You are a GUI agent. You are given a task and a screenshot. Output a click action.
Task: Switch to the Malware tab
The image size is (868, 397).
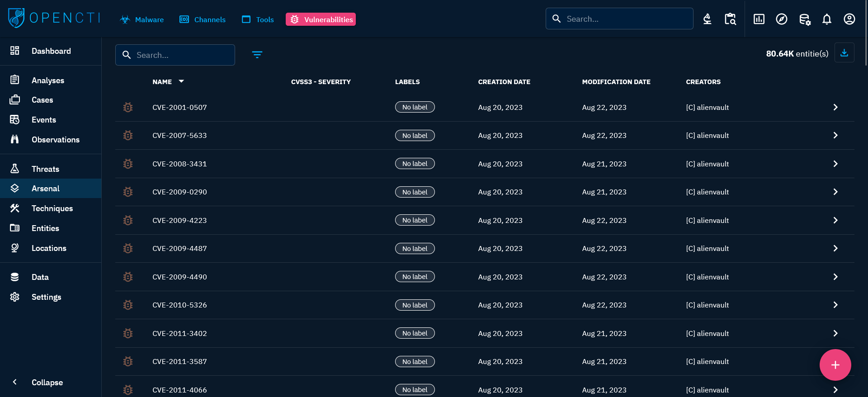pos(142,19)
